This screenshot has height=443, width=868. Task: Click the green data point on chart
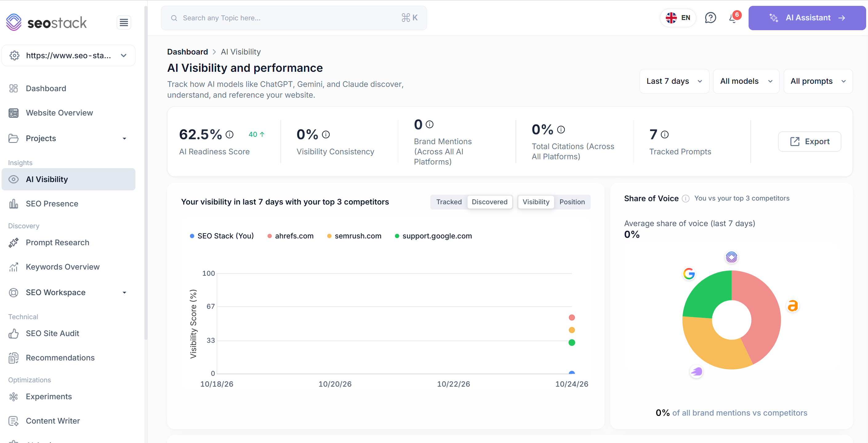point(572,343)
